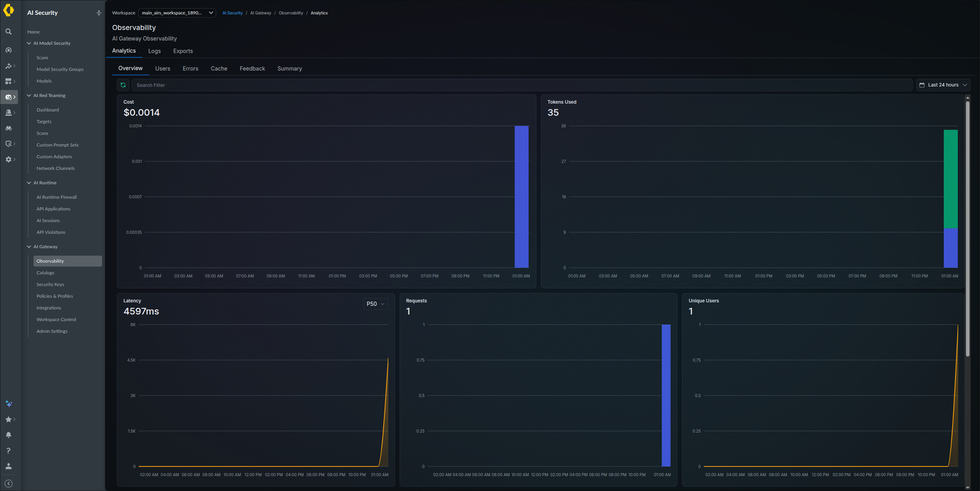This screenshot has width=980, height=491.
Task: Click the binoculars icon in the rail
Action: 8,129
